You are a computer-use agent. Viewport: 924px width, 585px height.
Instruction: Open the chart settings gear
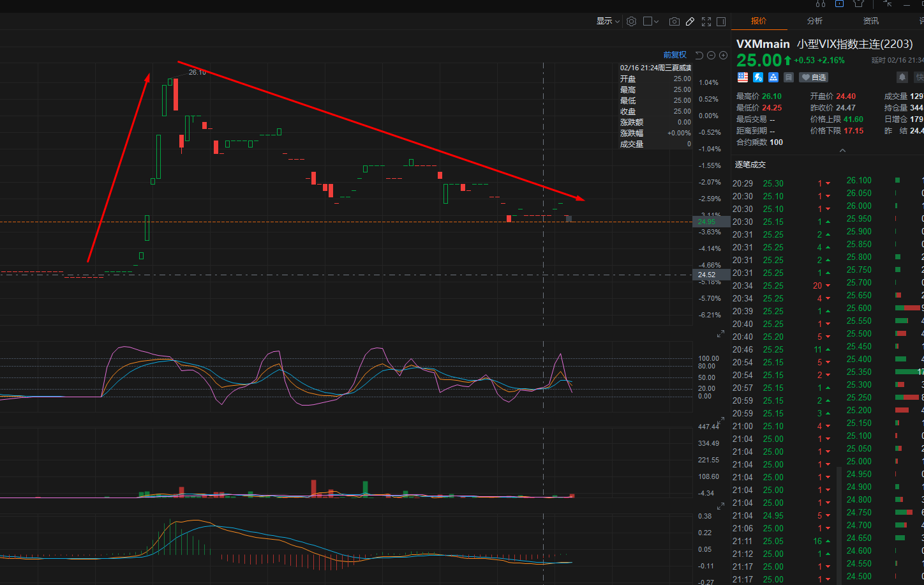click(x=631, y=21)
